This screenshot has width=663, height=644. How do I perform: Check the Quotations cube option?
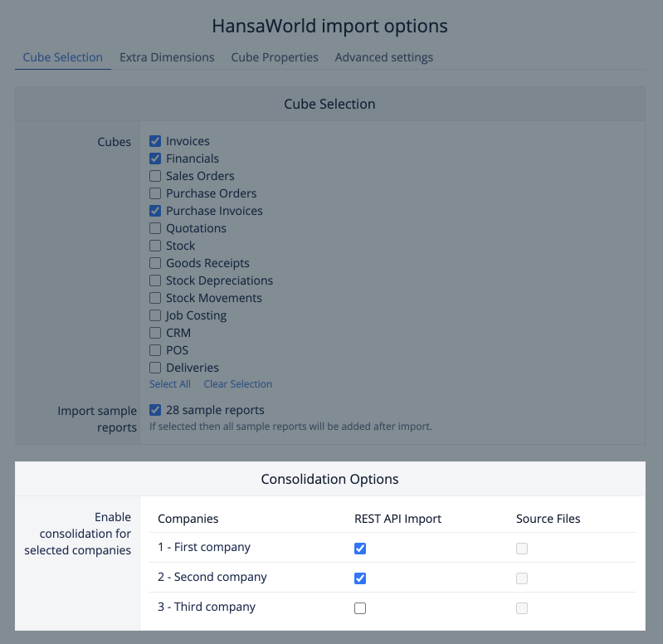click(x=155, y=228)
